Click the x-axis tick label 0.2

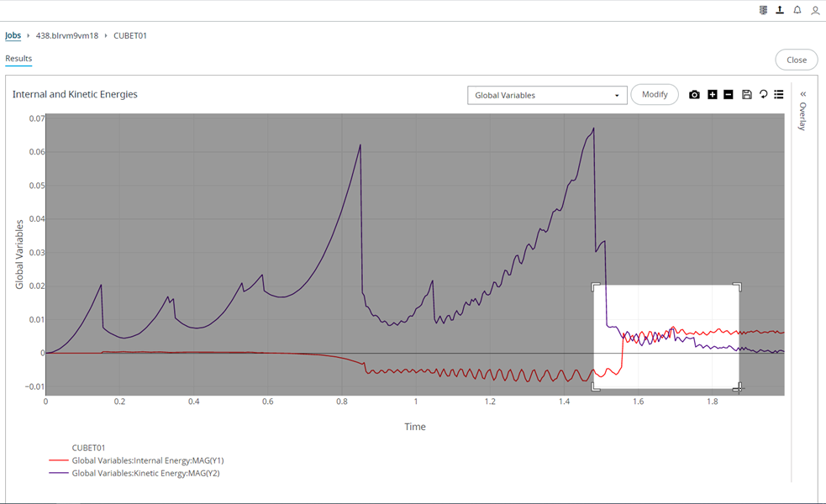119,402
